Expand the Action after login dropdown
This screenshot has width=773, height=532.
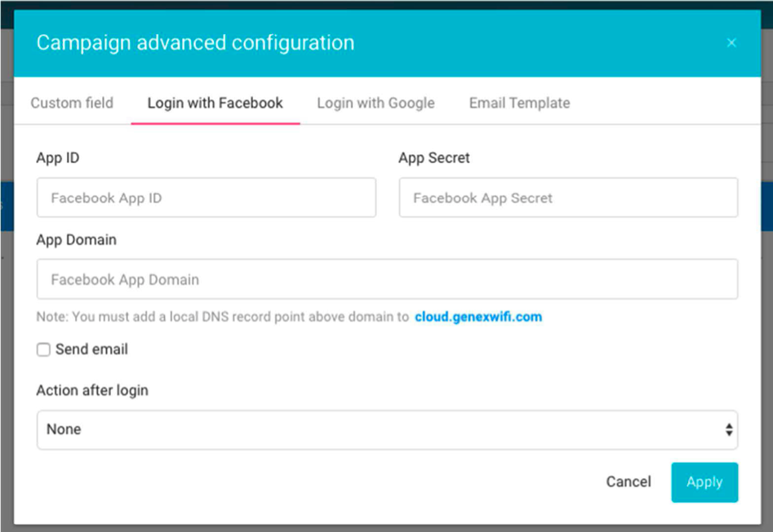coord(387,429)
